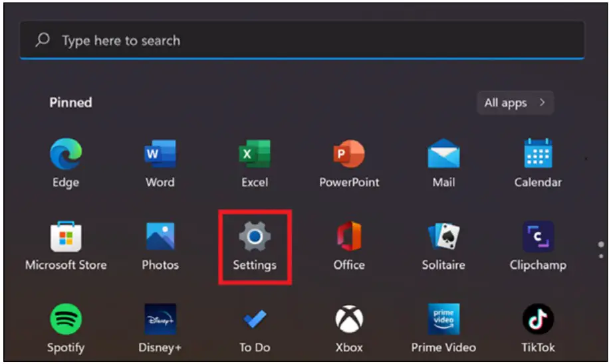Open Solitaire card game
This screenshot has height=364, width=609.
coord(443,236)
